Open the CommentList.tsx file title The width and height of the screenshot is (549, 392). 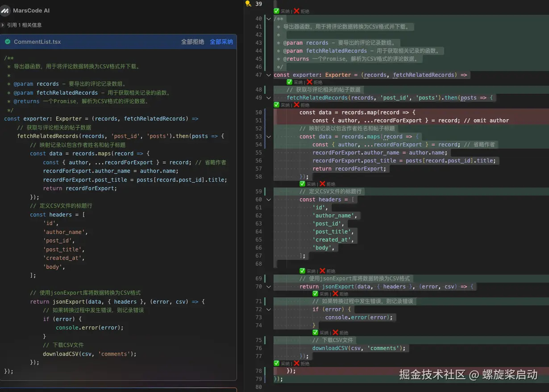click(37, 42)
